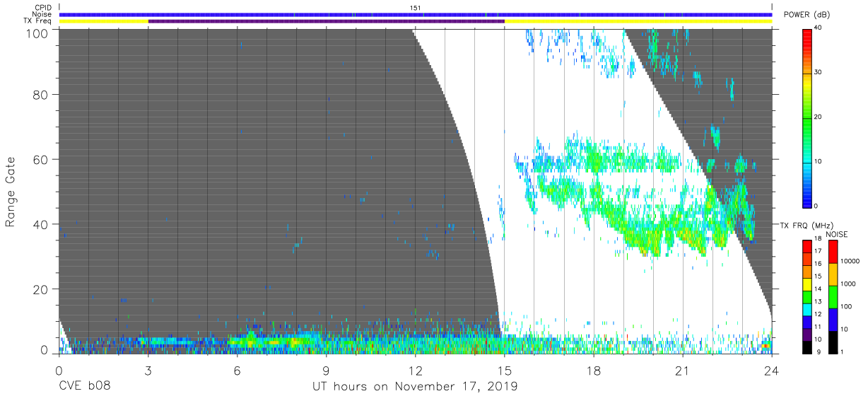The image size is (868, 401).
Task: Click the UT hours on November 17, 2019 title
Action: click(415, 387)
